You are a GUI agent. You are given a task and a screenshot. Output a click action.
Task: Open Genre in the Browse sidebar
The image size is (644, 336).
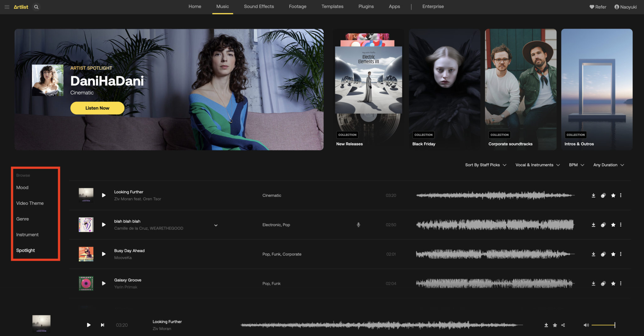23,219
